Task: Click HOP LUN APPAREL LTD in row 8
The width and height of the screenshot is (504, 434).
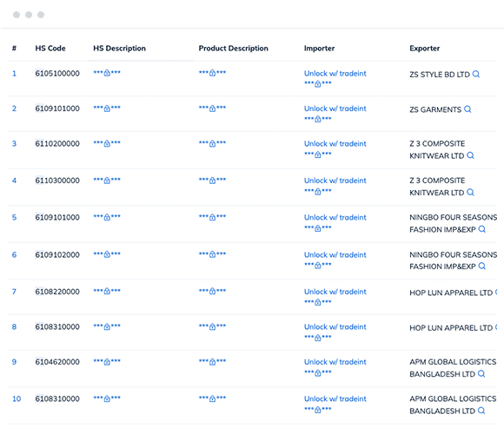Action: [x=451, y=328]
